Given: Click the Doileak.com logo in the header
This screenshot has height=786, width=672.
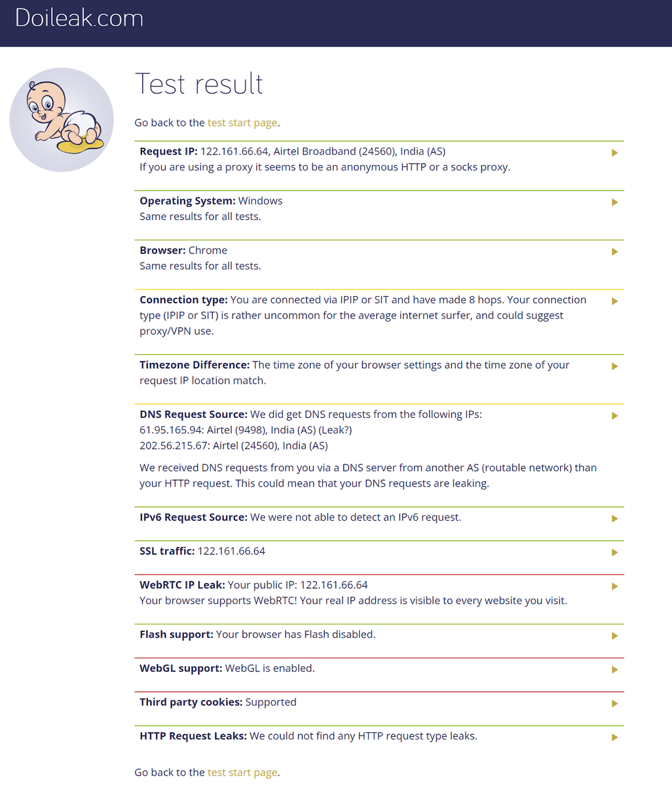Looking at the screenshot, I should [x=79, y=18].
